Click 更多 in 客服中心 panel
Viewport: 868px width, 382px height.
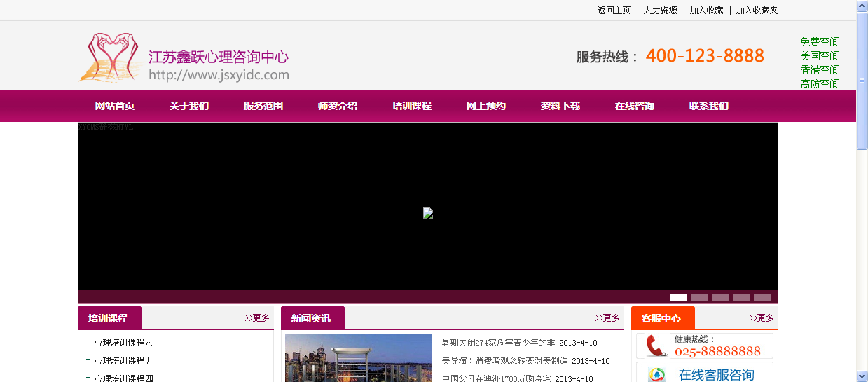coord(762,318)
